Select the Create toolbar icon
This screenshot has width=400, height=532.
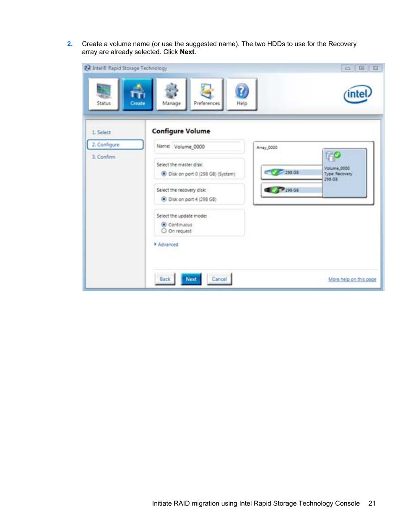click(138, 94)
